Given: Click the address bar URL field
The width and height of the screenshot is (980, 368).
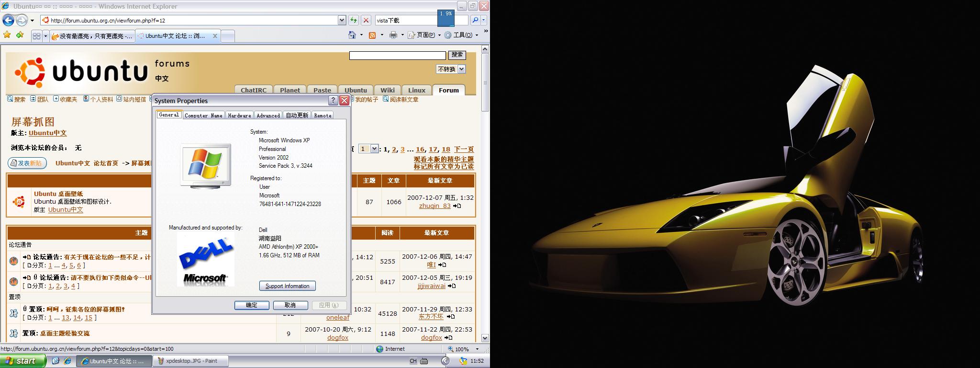Looking at the screenshot, I should pos(189,20).
